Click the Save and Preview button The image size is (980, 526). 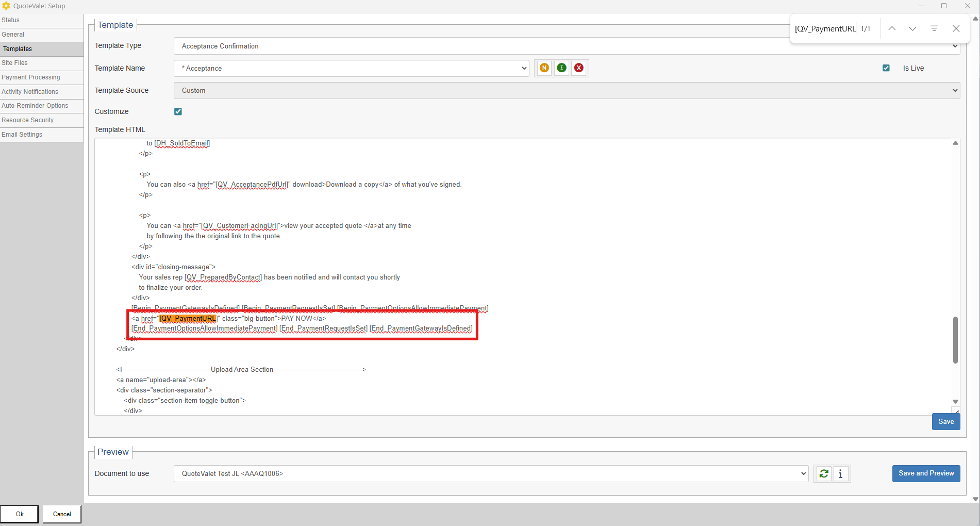click(x=926, y=473)
